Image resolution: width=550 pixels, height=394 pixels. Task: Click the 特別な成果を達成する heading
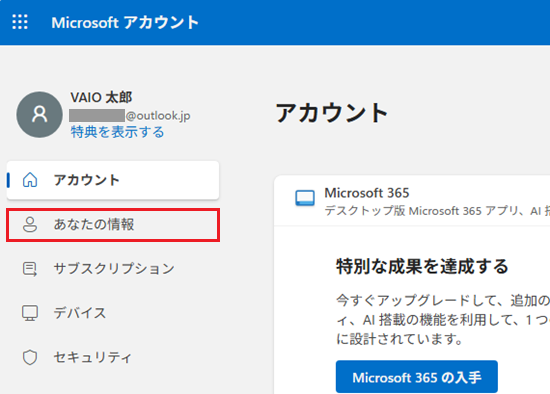click(422, 266)
